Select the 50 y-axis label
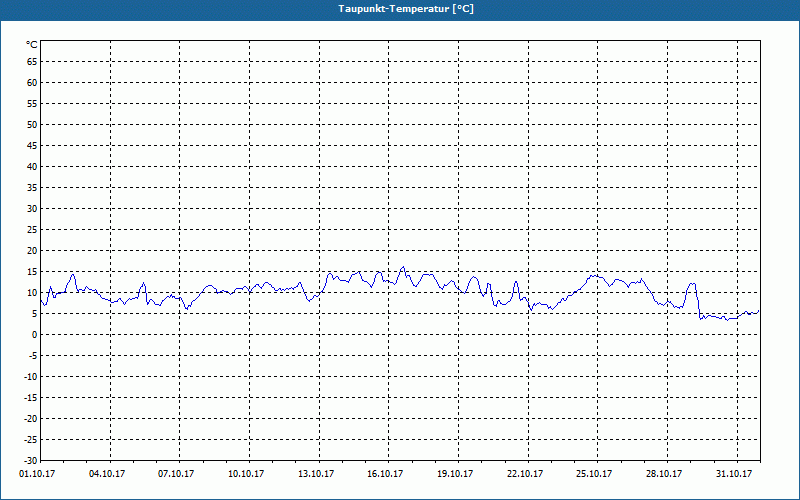 coord(32,124)
